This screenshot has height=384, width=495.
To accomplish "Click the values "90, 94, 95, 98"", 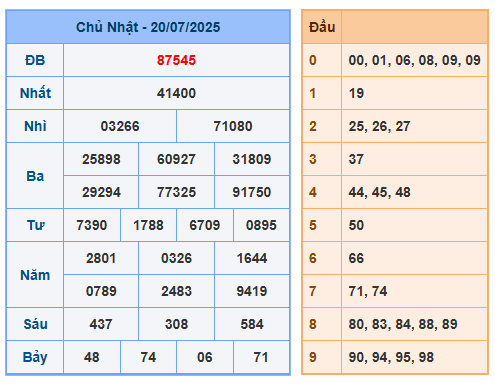I will click(391, 357).
